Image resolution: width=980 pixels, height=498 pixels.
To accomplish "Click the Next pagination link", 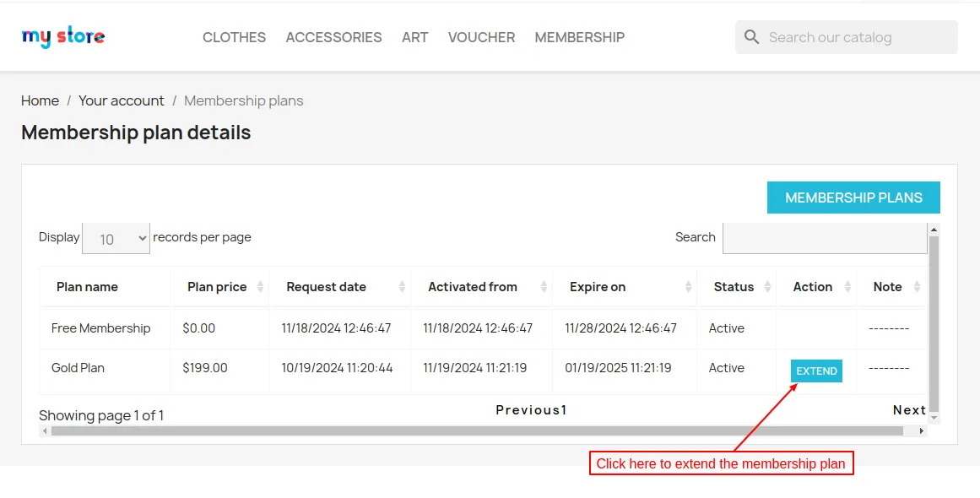I will (x=909, y=410).
